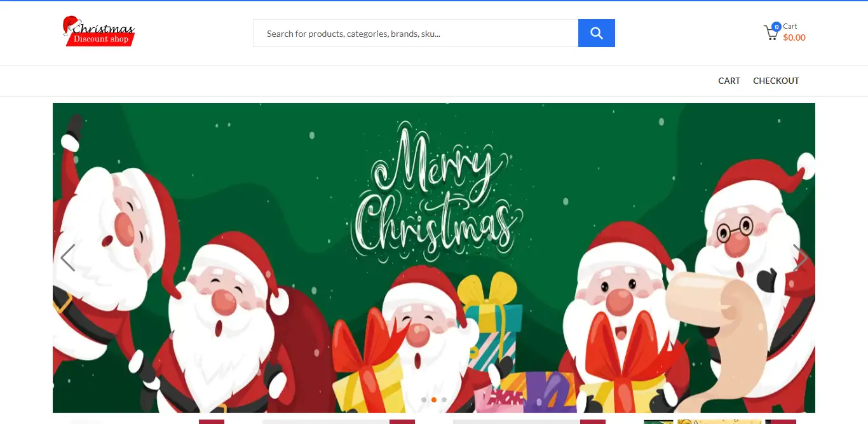This screenshot has height=424, width=868.
Task: Click the cart item count badge
Action: pos(776,27)
